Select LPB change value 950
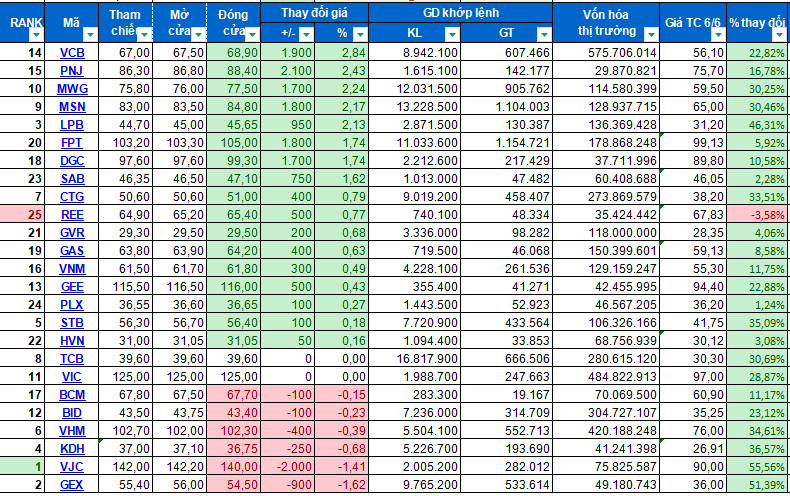Viewport: 790px width, 496px height. (x=288, y=125)
